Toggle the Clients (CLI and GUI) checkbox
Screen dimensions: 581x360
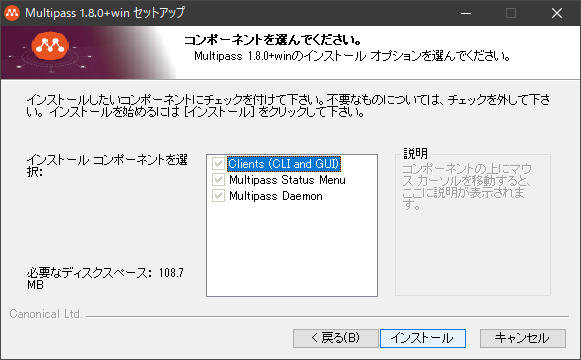218,163
